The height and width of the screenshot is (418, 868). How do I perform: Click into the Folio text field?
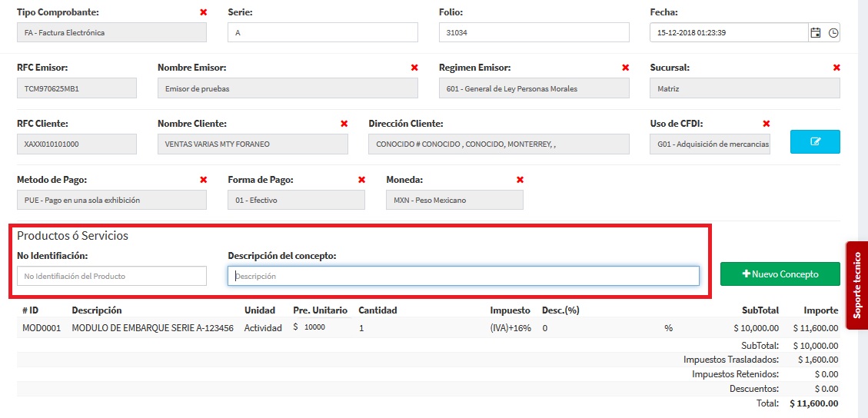[534, 32]
